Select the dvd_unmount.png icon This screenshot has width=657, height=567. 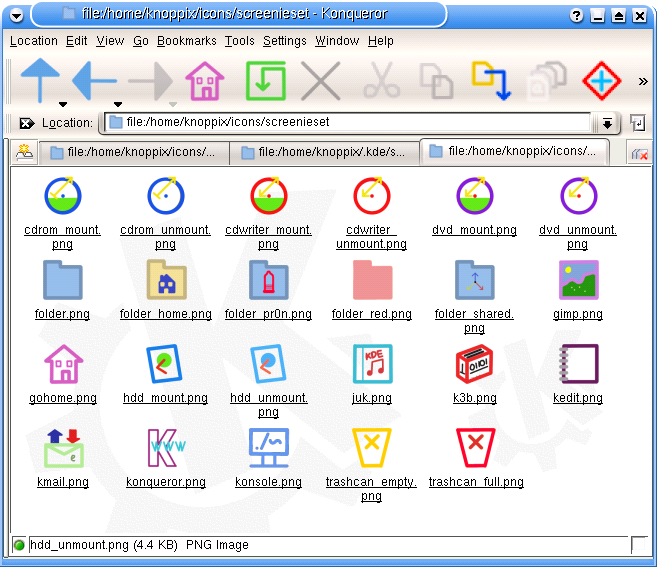(579, 196)
